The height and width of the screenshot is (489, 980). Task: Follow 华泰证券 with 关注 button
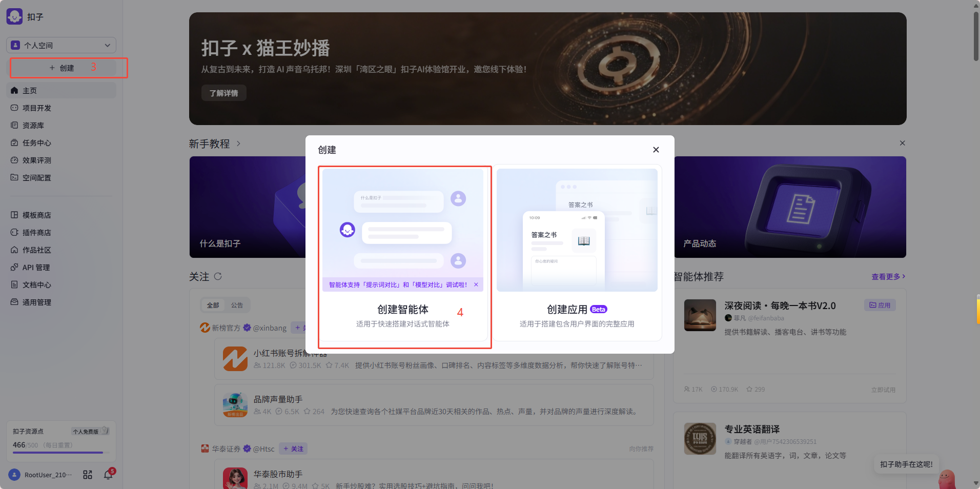pos(293,449)
